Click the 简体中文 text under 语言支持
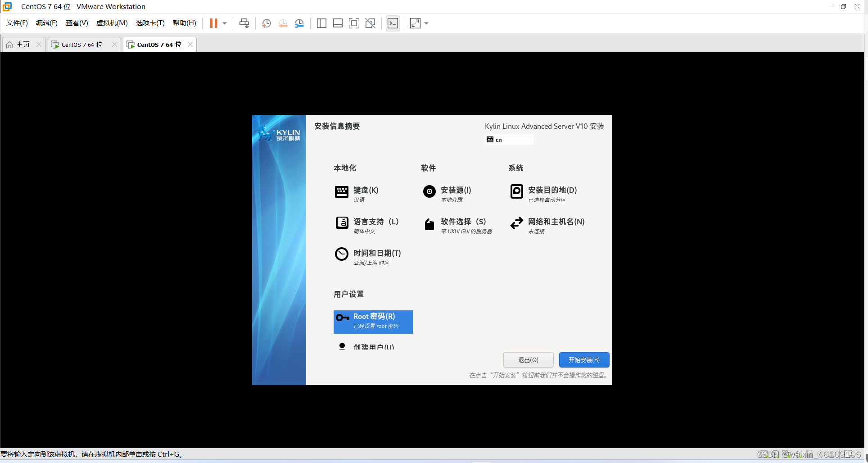Image resolution: width=868 pixels, height=463 pixels. pyautogui.click(x=364, y=231)
